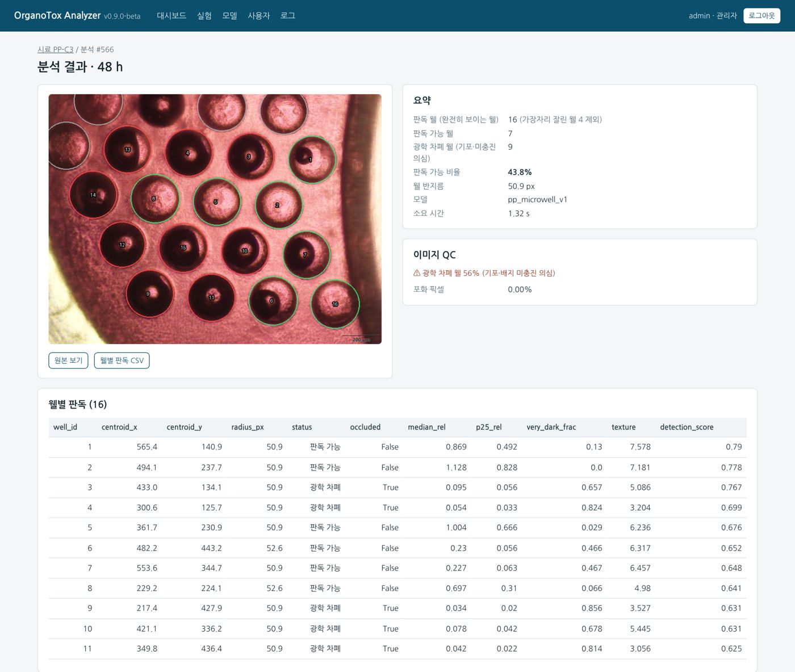The image size is (795, 672).
Task: Select table row for well_id 6
Action: point(397,548)
